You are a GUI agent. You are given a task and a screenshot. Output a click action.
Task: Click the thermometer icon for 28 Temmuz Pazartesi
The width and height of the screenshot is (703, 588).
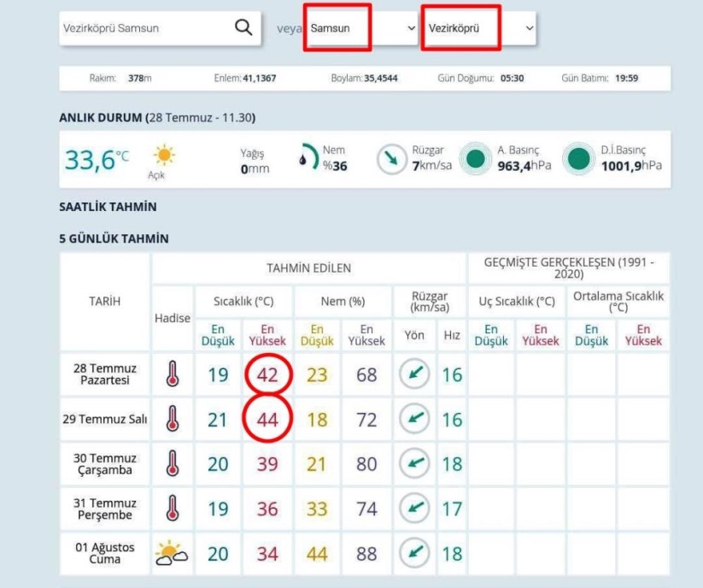(173, 374)
